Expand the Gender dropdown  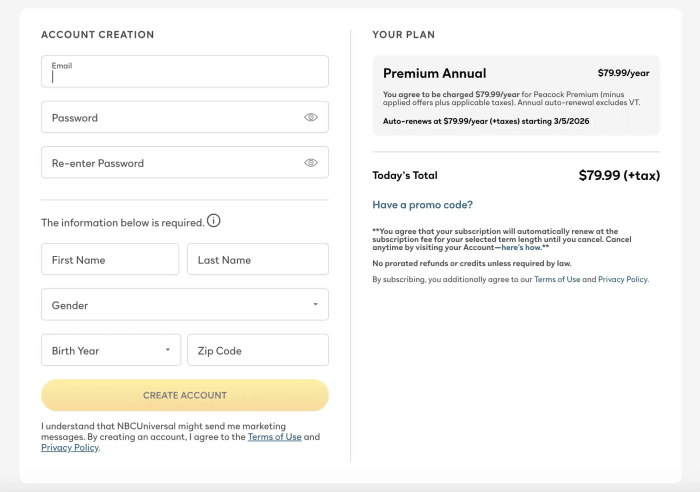coord(185,304)
